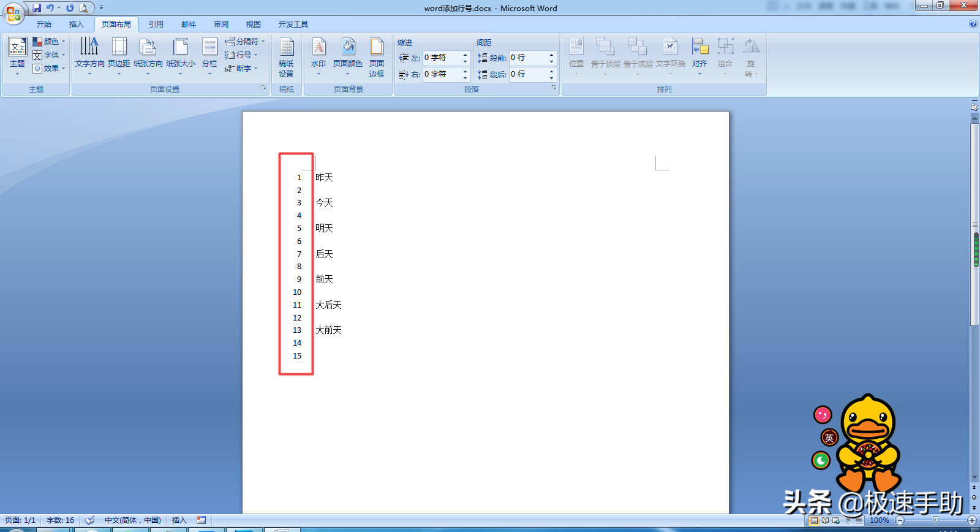
Task: Open the 主题 themes gallery
Action: click(x=17, y=56)
